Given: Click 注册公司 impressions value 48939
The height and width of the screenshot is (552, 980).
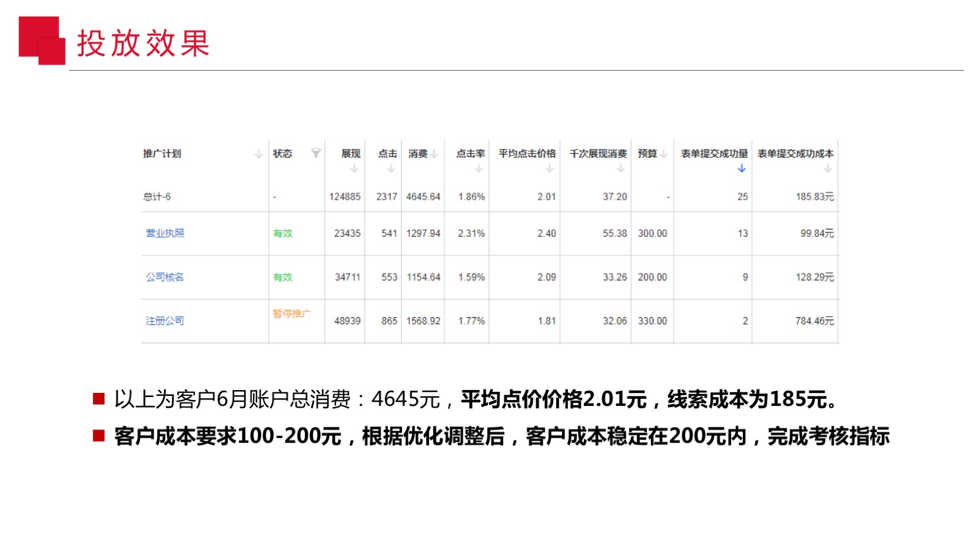Looking at the screenshot, I should click(347, 321).
